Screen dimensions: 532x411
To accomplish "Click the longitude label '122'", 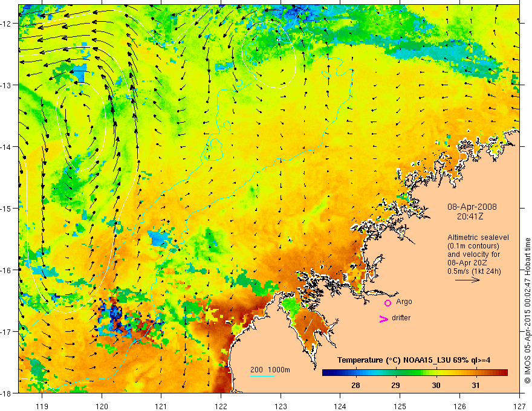I will click(221, 406).
